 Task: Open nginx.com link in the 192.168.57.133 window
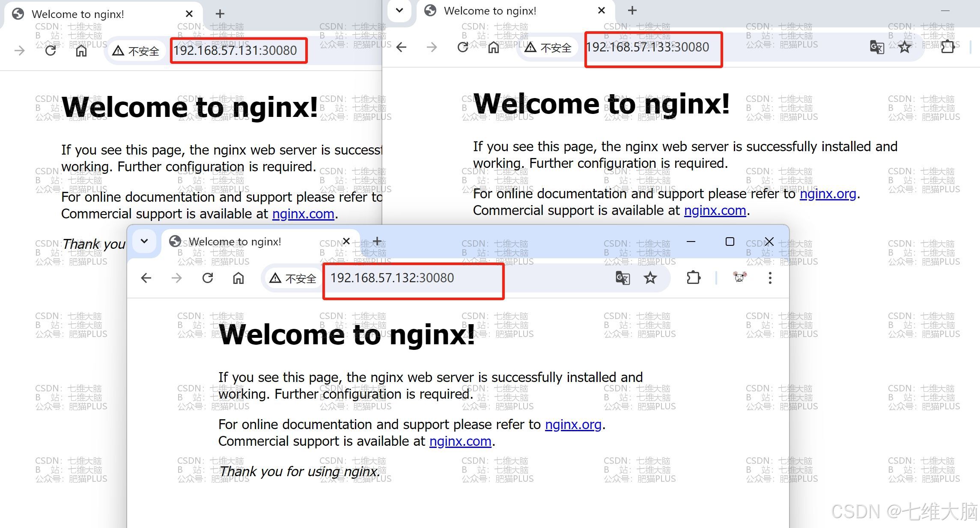[x=715, y=210]
